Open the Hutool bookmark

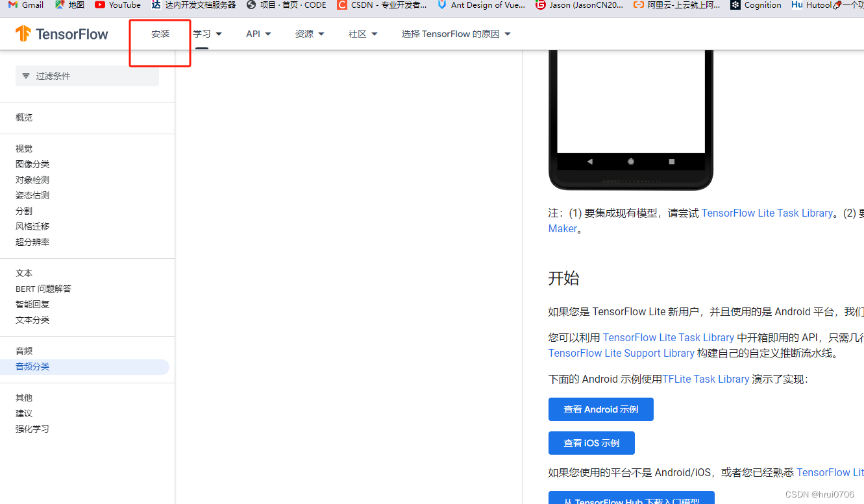pos(811,5)
